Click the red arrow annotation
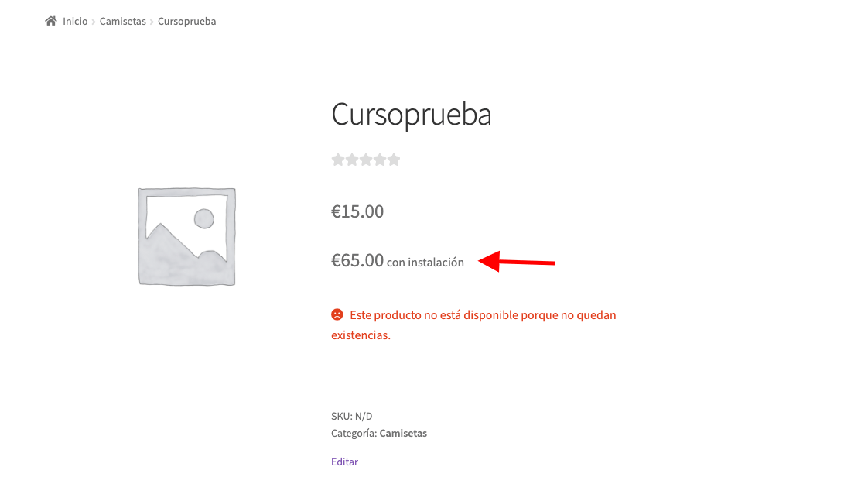 pyautogui.click(x=517, y=261)
